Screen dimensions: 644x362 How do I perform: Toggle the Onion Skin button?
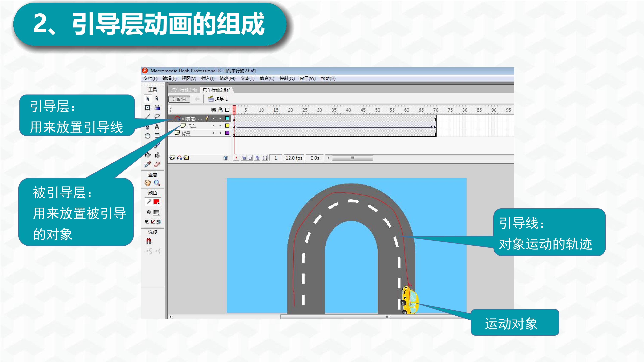tap(244, 158)
